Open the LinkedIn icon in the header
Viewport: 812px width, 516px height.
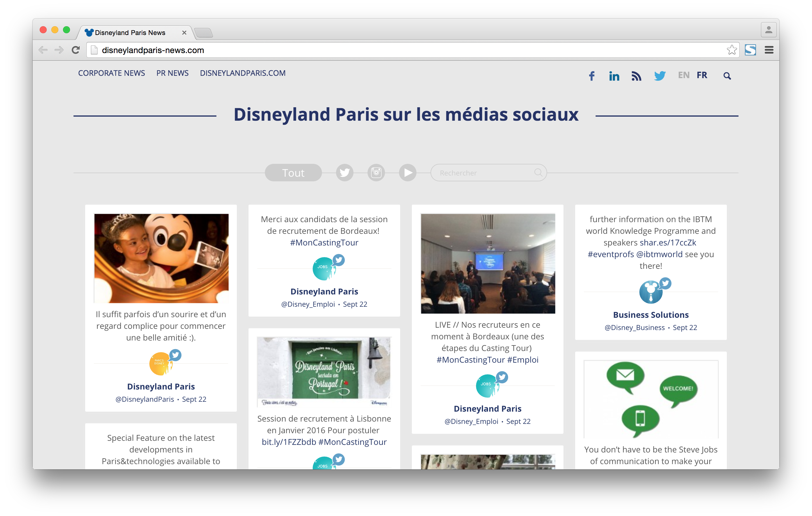[614, 76]
